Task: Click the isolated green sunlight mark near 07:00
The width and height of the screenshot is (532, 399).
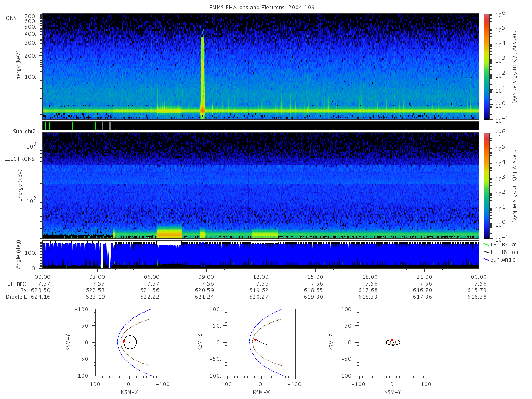Action: [167, 126]
